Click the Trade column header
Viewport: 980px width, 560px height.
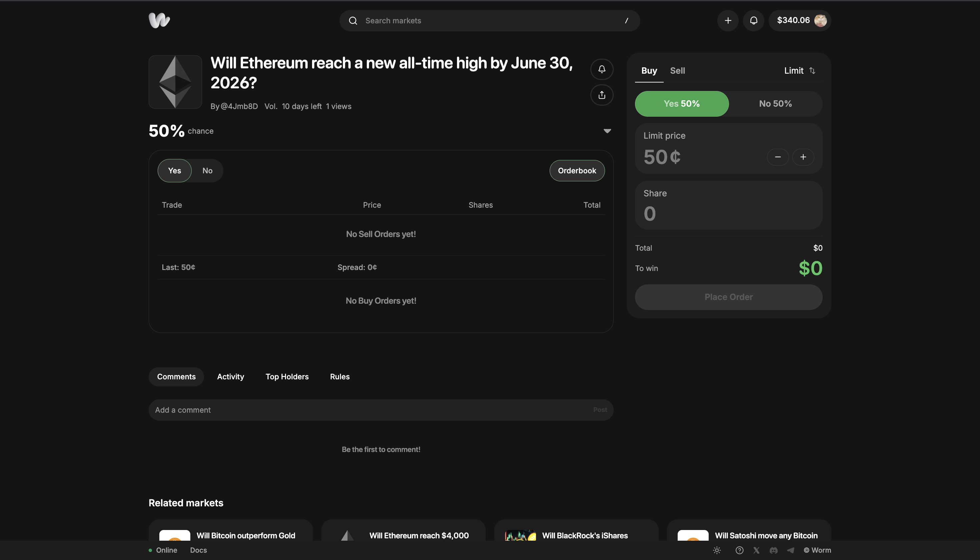[x=172, y=205]
